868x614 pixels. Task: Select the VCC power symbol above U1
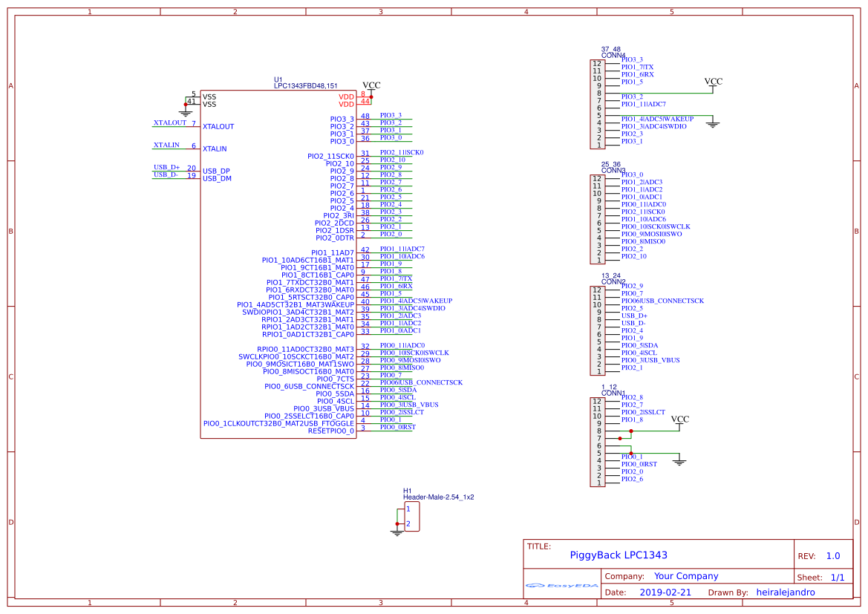(371, 86)
